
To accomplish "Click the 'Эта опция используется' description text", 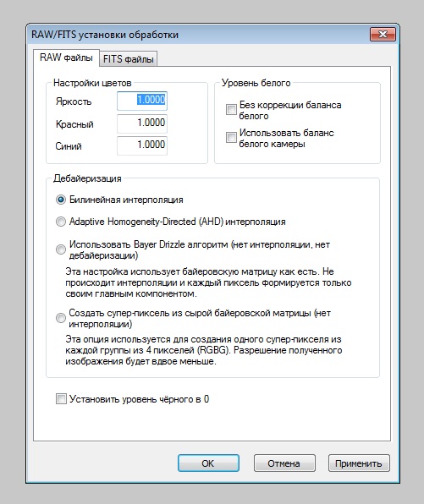I will click(204, 350).
